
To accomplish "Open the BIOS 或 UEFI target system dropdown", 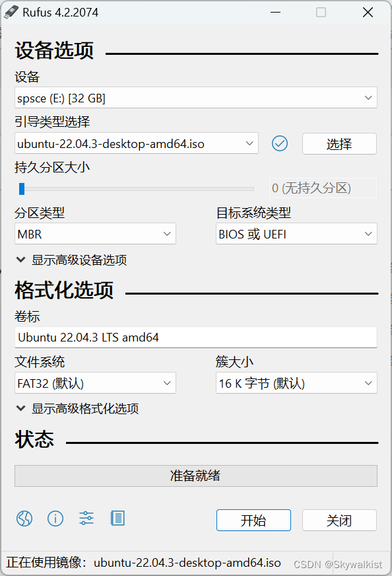I will (x=296, y=234).
